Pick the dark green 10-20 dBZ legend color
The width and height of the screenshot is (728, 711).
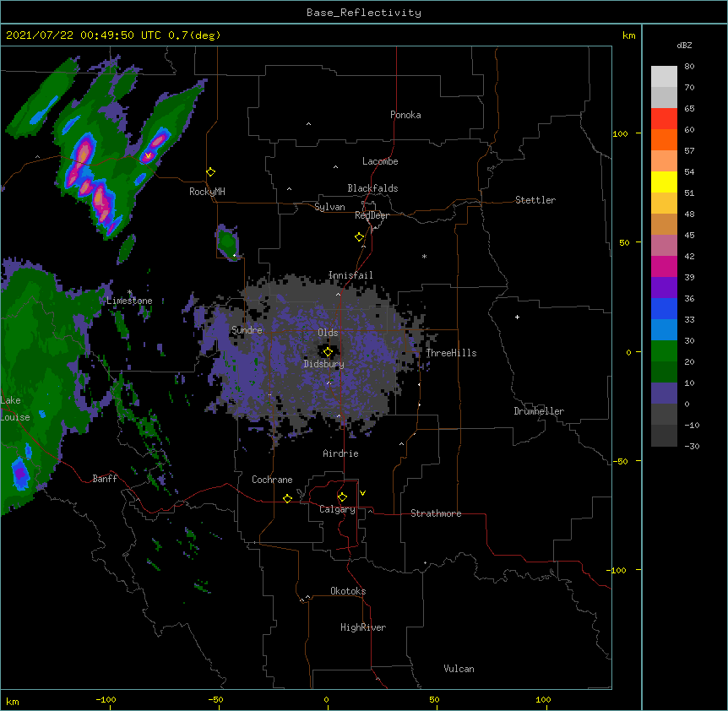point(664,372)
